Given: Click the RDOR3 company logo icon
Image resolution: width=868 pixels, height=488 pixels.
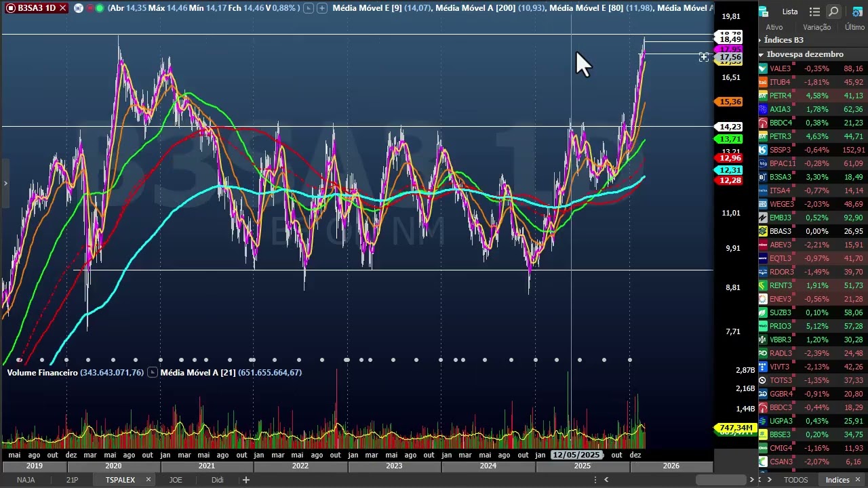Looking at the screenshot, I should [763, 272].
